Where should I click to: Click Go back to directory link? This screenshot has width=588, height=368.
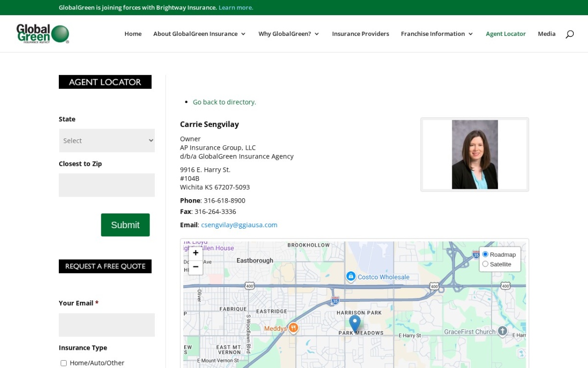point(224,102)
